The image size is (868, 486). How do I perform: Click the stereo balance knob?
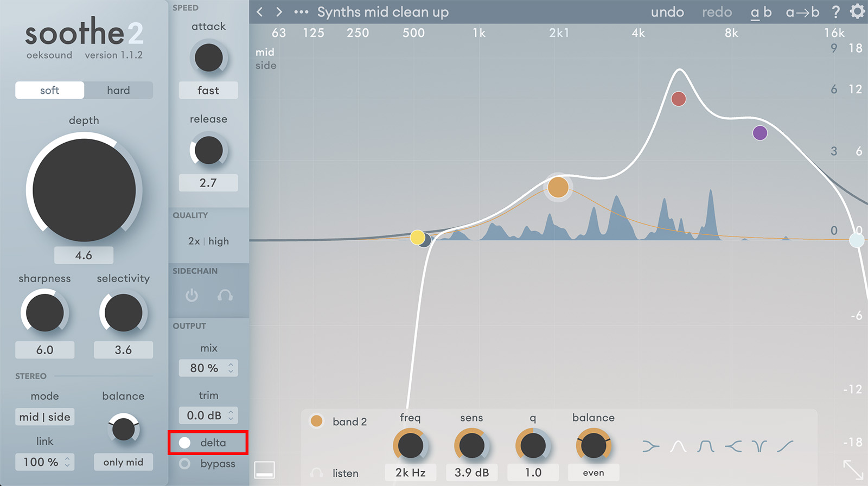pyautogui.click(x=123, y=430)
